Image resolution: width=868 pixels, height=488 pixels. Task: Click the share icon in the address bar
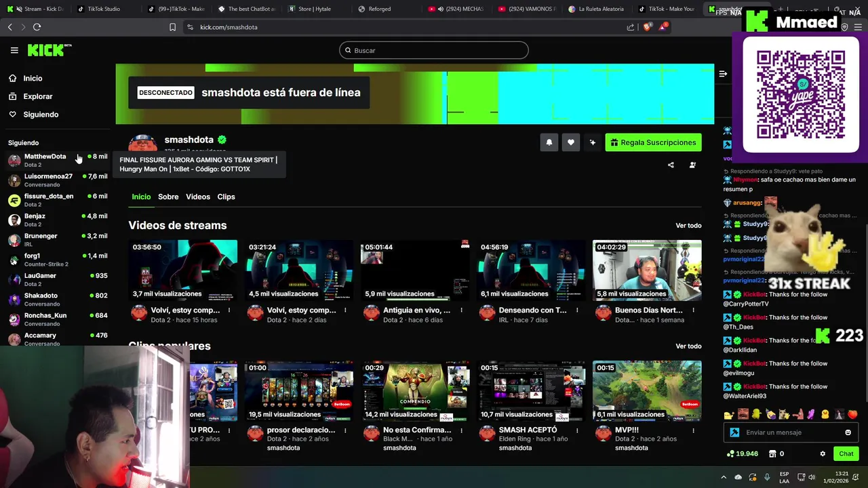coord(631,27)
